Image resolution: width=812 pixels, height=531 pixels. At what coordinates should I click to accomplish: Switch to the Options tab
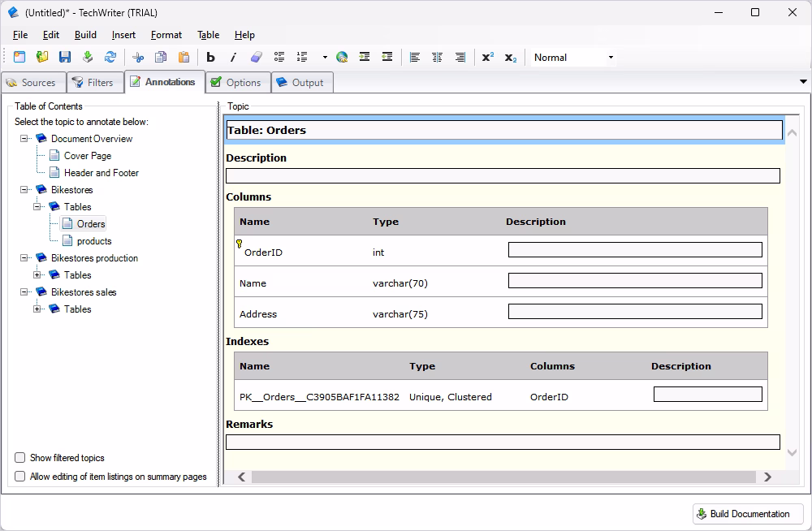click(238, 82)
